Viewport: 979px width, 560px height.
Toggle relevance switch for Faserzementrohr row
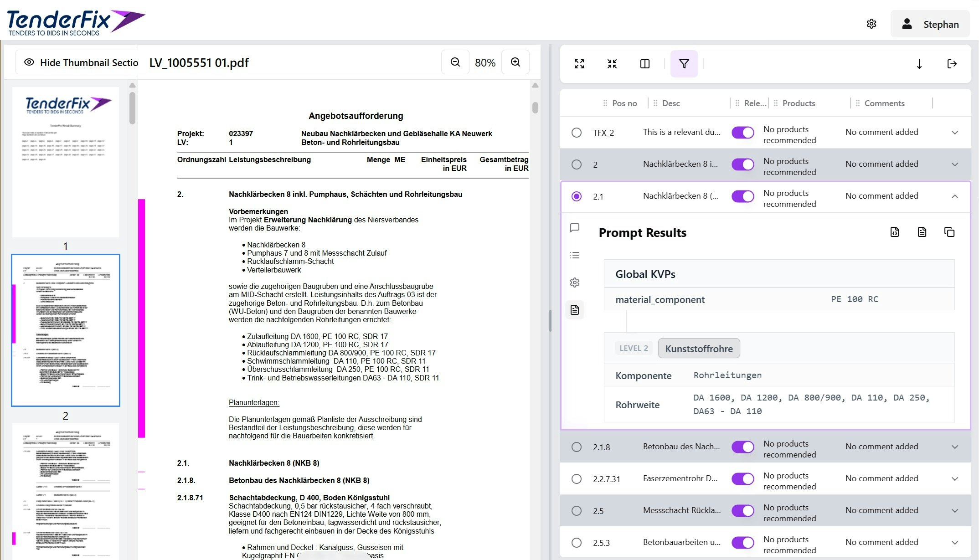click(x=742, y=479)
